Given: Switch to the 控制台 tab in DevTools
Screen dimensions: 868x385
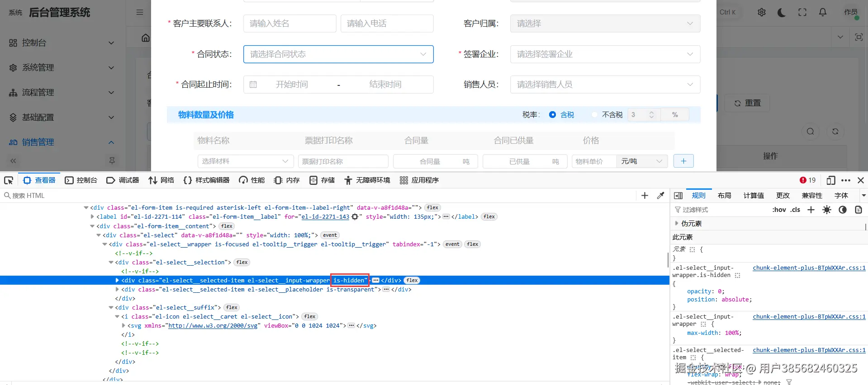Looking at the screenshot, I should coord(81,180).
